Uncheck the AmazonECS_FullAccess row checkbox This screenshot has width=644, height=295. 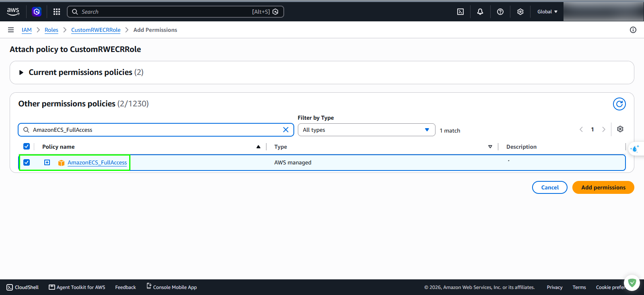pos(27,162)
